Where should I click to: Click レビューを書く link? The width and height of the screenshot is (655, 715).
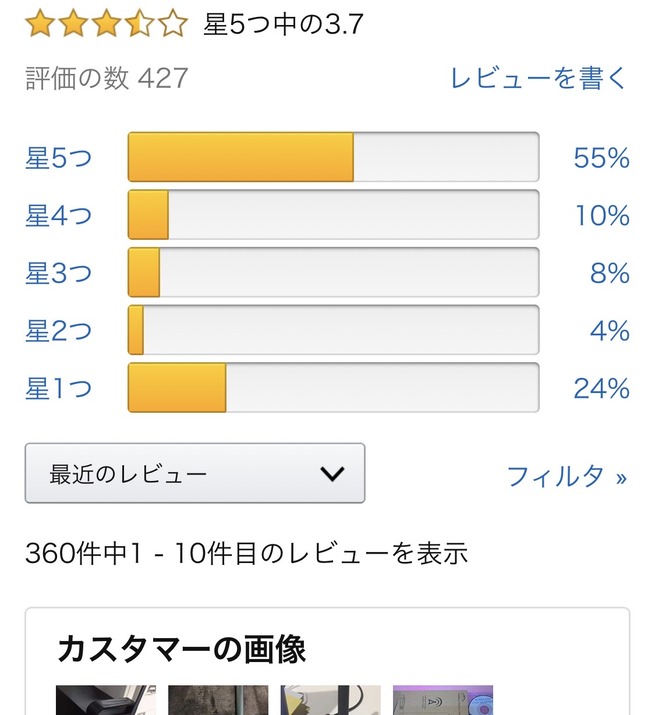point(539,78)
